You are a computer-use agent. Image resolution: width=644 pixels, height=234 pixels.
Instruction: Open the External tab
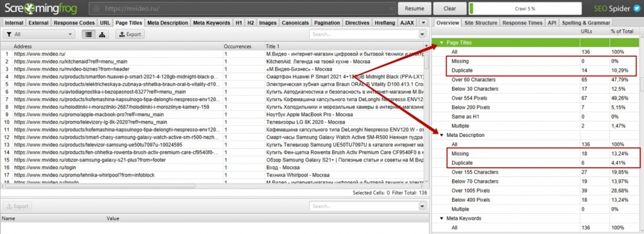point(38,23)
